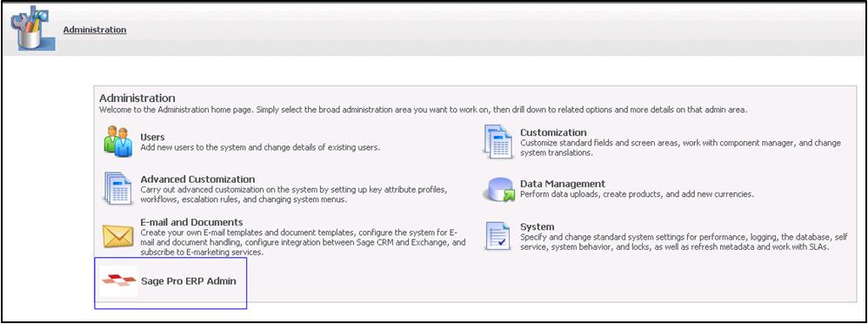868x324 pixels.
Task: Click the Advanced Customization stacked pages icon
Action: point(118,189)
